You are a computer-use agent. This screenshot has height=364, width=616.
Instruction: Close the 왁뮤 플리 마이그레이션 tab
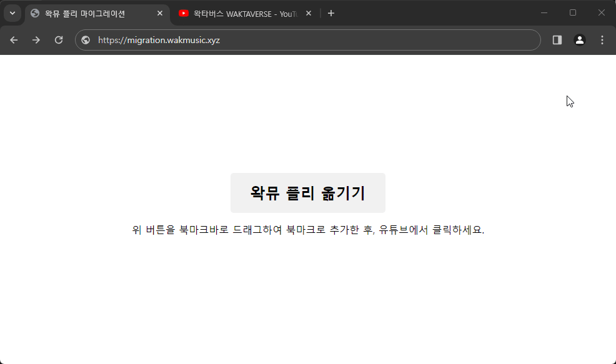(x=160, y=13)
